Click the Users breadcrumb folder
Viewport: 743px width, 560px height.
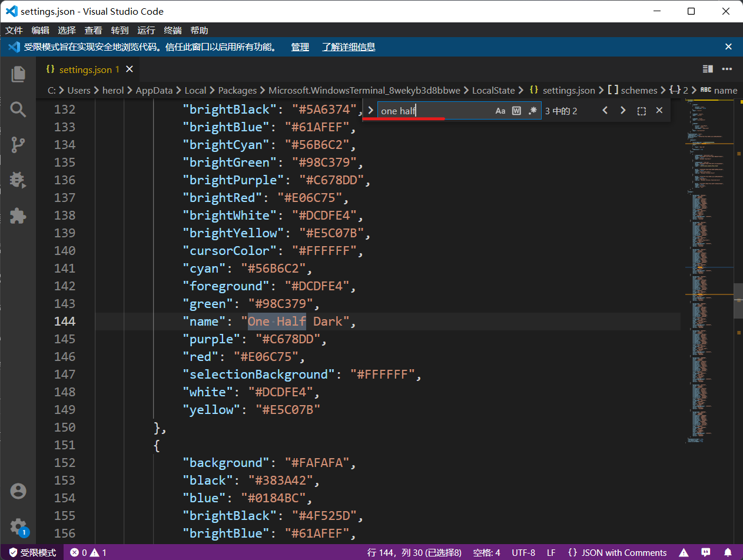[x=79, y=90]
